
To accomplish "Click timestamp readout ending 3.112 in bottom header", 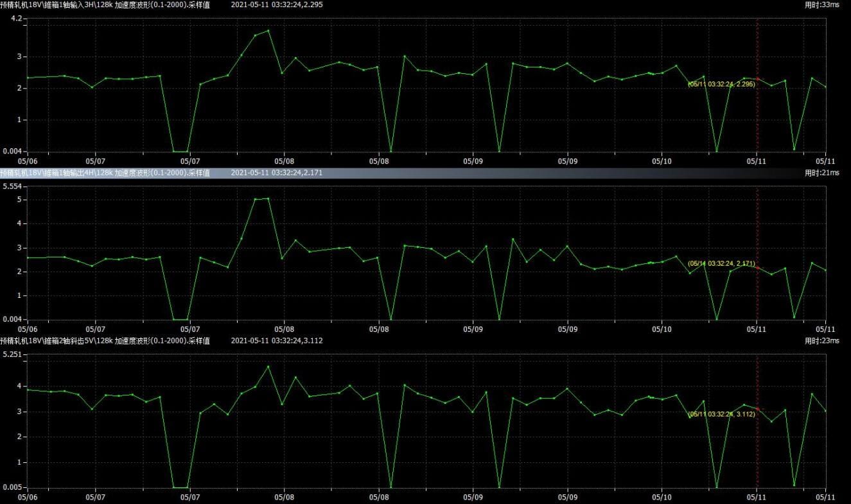I will tap(277, 340).
